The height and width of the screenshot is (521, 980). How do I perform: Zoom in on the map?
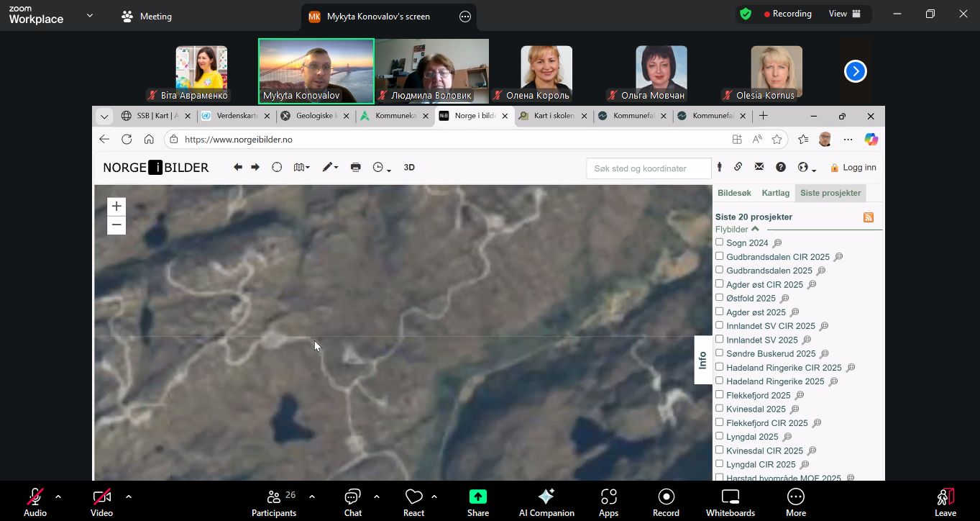[x=116, y=207]
